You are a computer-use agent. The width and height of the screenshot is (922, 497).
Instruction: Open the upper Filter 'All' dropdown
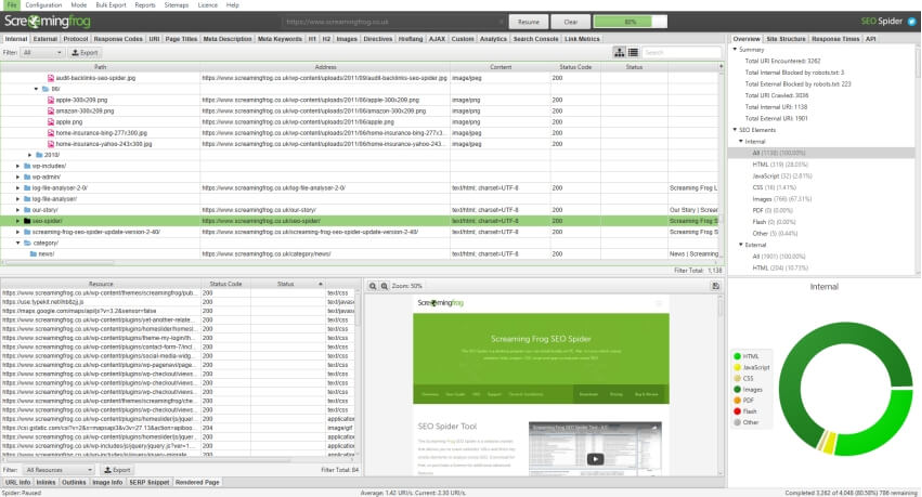point(42,52)
